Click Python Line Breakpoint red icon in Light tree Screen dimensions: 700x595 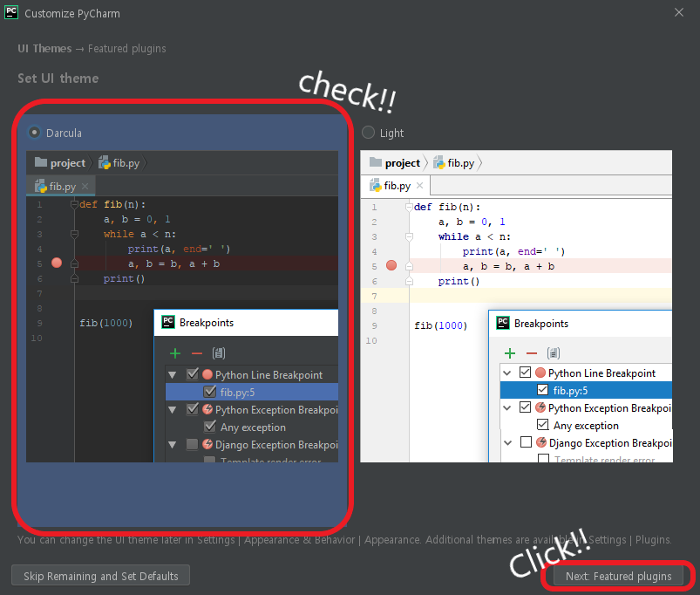540,373
